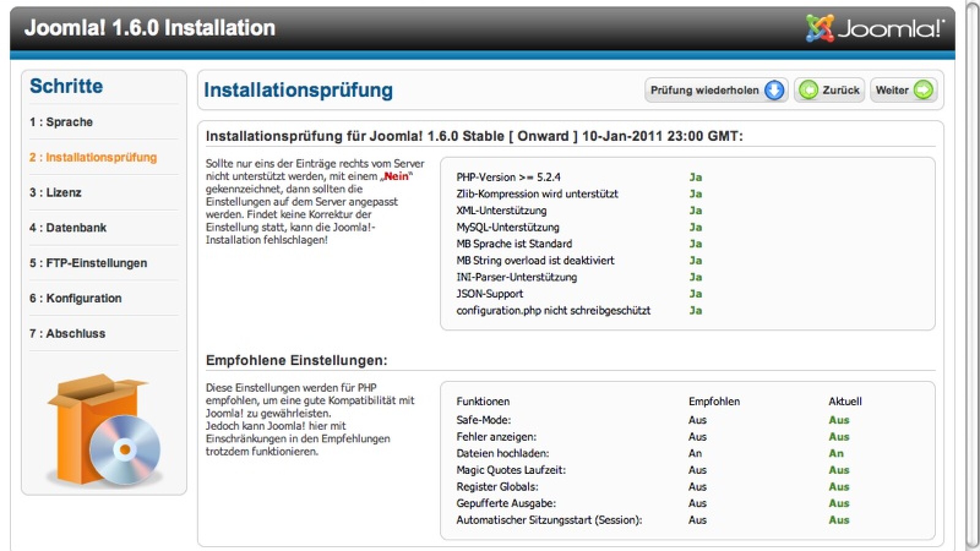The image size is (980, 551).
Task: Click the green right-arrow icon beside Weiter
Action: coord(923,90)
